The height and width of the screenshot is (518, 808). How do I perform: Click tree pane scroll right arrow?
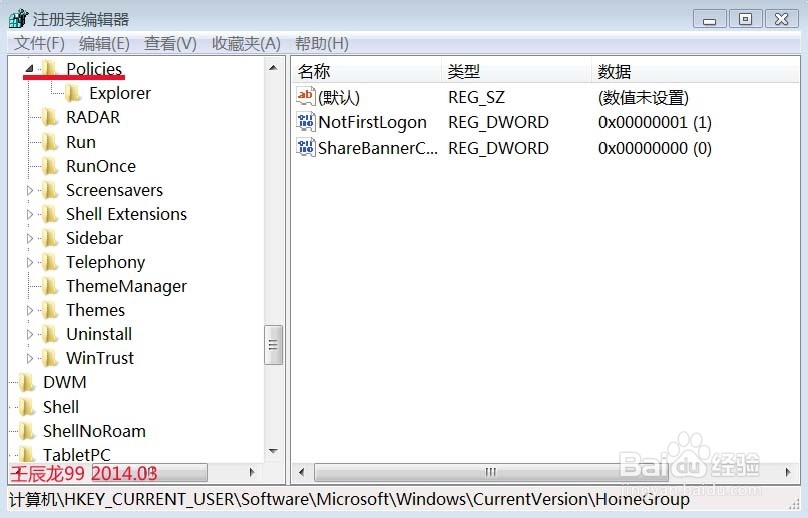(x=252, y=472)
